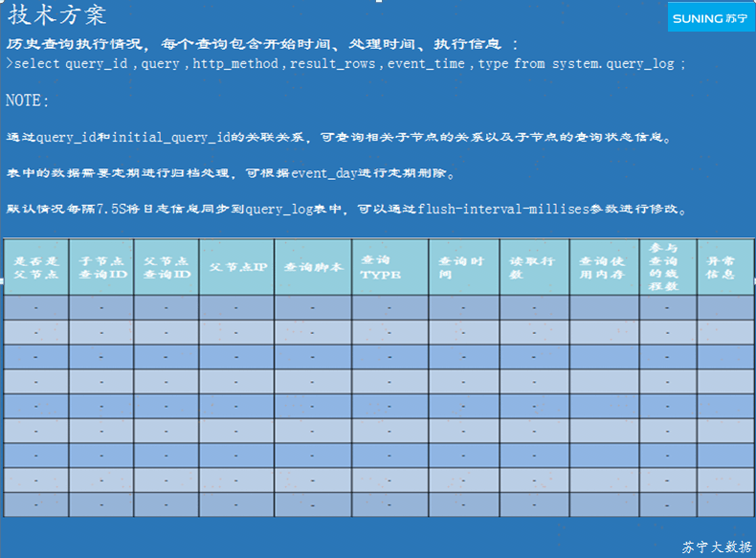
Task: Select the 是否是父节点 column header
Action: click(36, 267)
